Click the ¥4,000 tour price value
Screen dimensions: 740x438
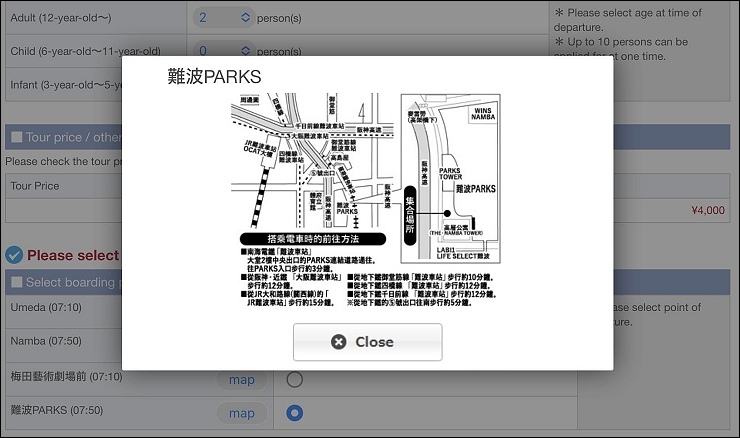[x=708, y=210]
